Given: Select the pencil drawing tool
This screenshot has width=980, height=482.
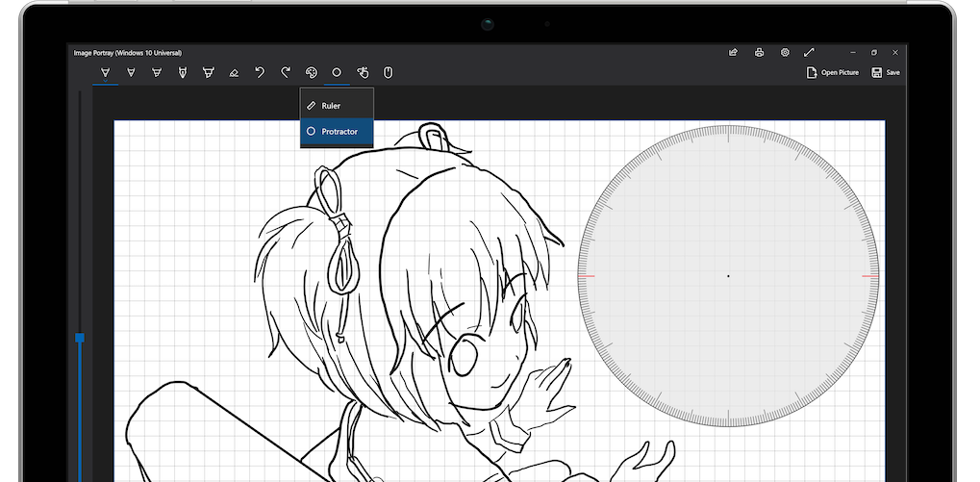Looking at the screenshot, I should click(x=182, y=72).
